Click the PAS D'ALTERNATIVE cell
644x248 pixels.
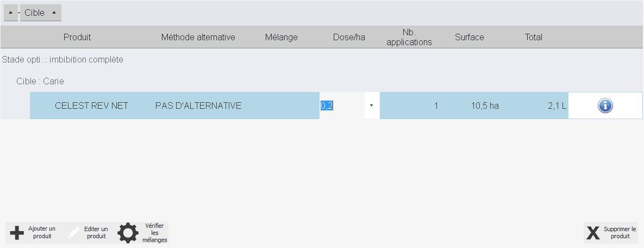click(198, 106)
